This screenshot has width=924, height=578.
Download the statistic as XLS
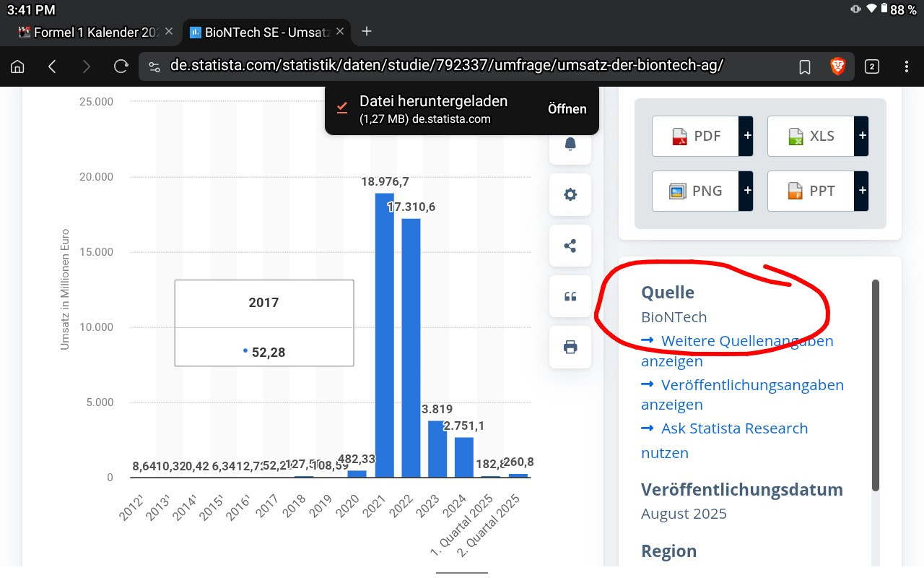coord(811,136)
